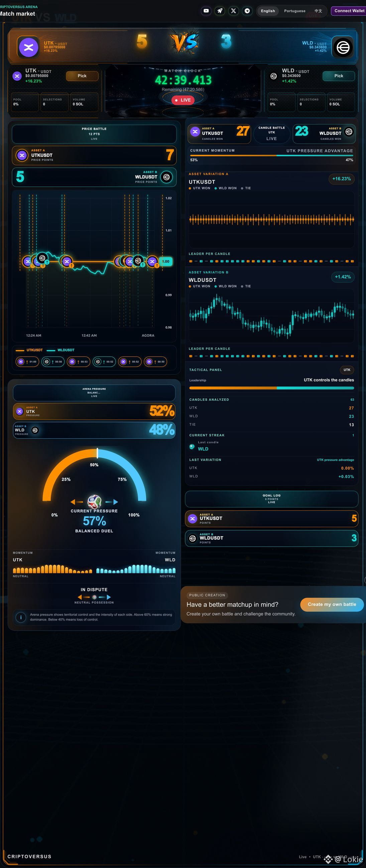This screenshot has height=868, width=366.
Task: Click the Candles Analyzed value 63
Action: [x=352, y=400]
